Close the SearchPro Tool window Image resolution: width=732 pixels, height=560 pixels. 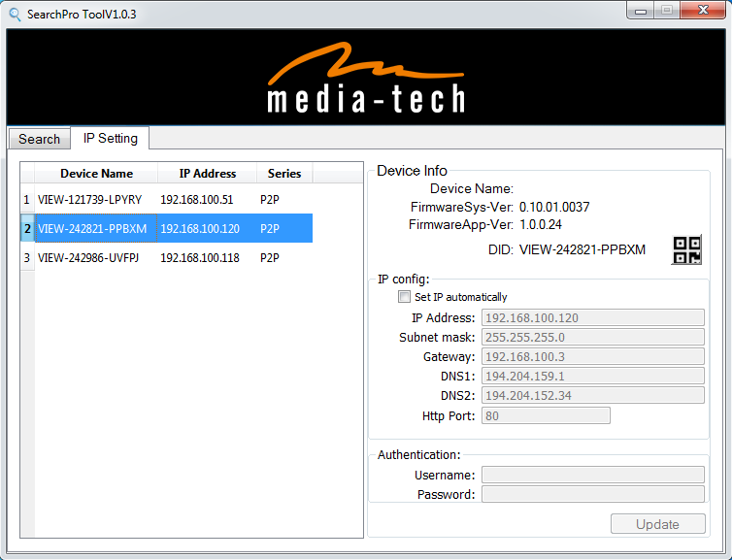[x=703, y=11]
